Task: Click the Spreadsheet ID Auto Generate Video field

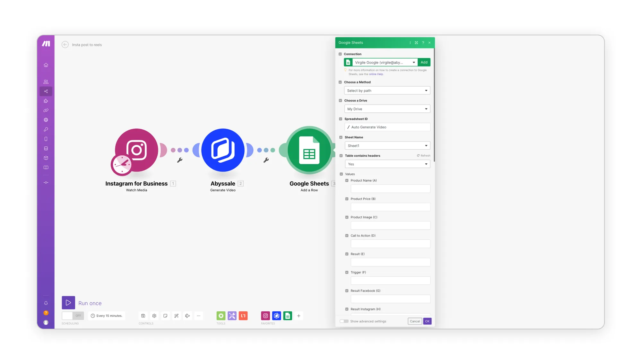Action: (x=387, y=127)
